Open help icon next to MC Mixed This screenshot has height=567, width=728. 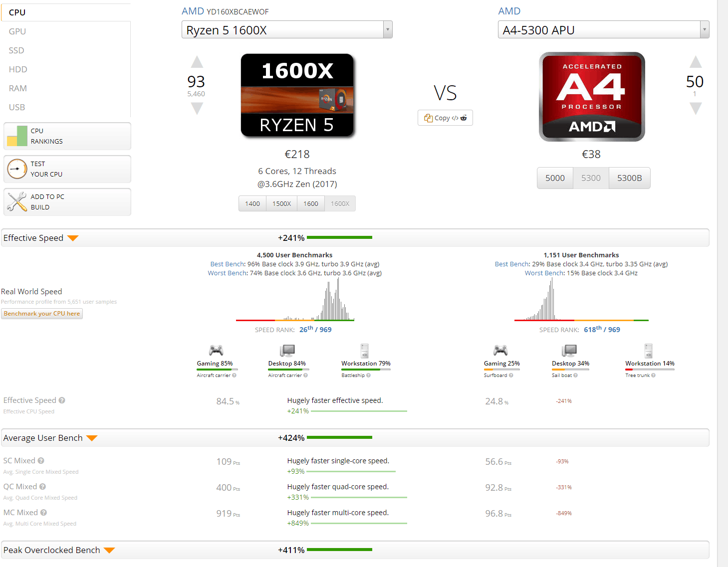(43, 513)
